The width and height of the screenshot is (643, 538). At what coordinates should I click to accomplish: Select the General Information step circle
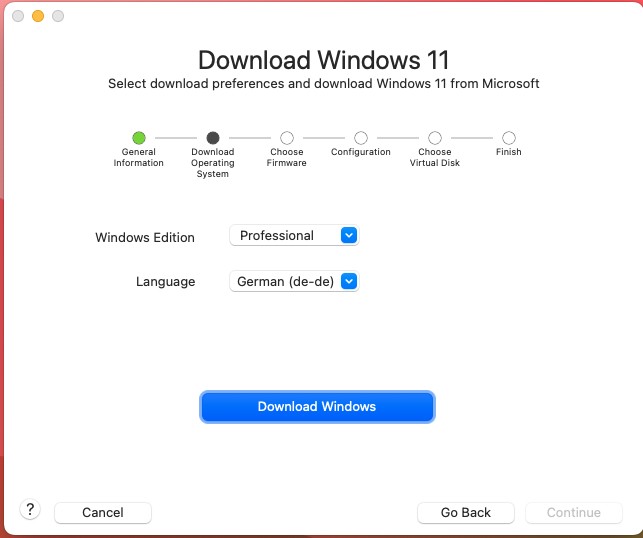click(139, 138)
